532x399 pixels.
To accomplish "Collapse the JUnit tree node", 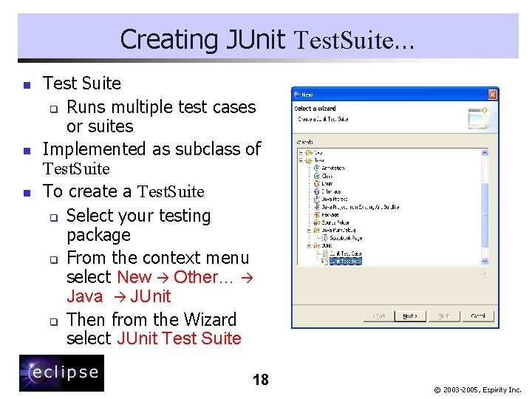I will tap(309, 245).
